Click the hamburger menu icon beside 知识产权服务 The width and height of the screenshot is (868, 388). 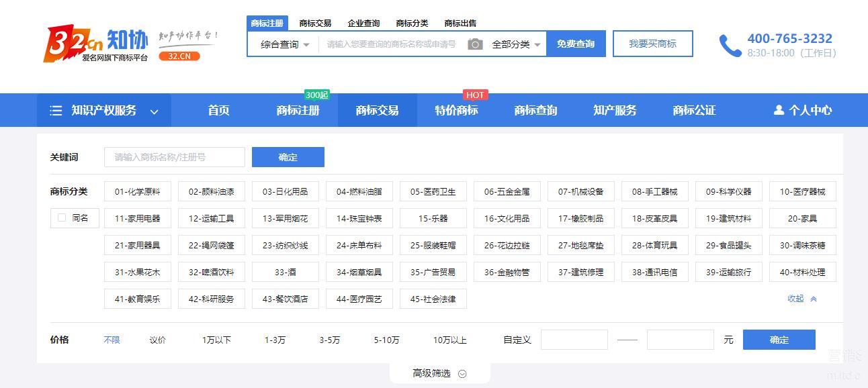pos(56,111)
